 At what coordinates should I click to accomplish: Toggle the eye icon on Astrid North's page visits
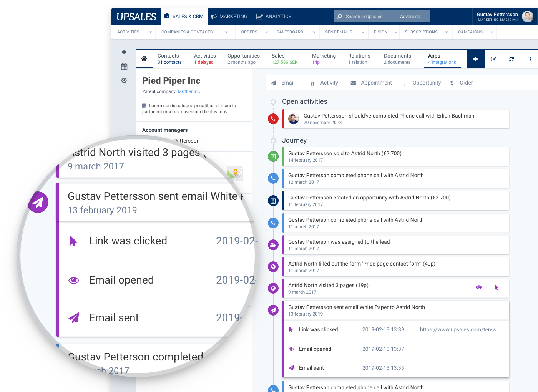coord(479,287)
